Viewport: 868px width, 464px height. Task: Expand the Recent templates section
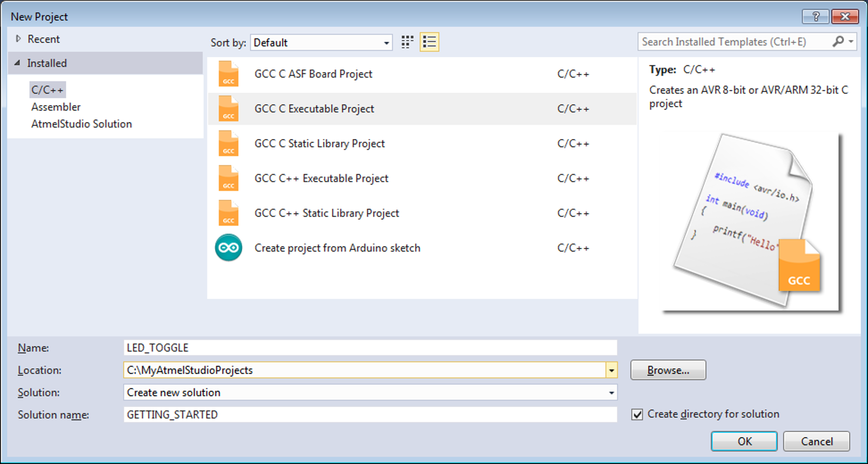18,39
